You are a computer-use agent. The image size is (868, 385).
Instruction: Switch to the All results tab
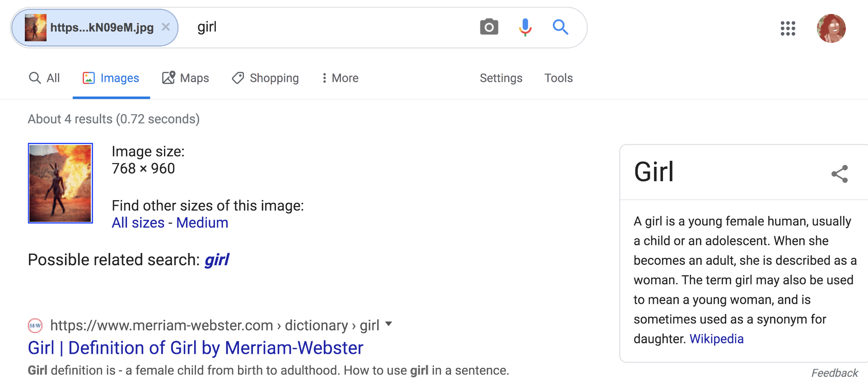(x=44, y=78)
